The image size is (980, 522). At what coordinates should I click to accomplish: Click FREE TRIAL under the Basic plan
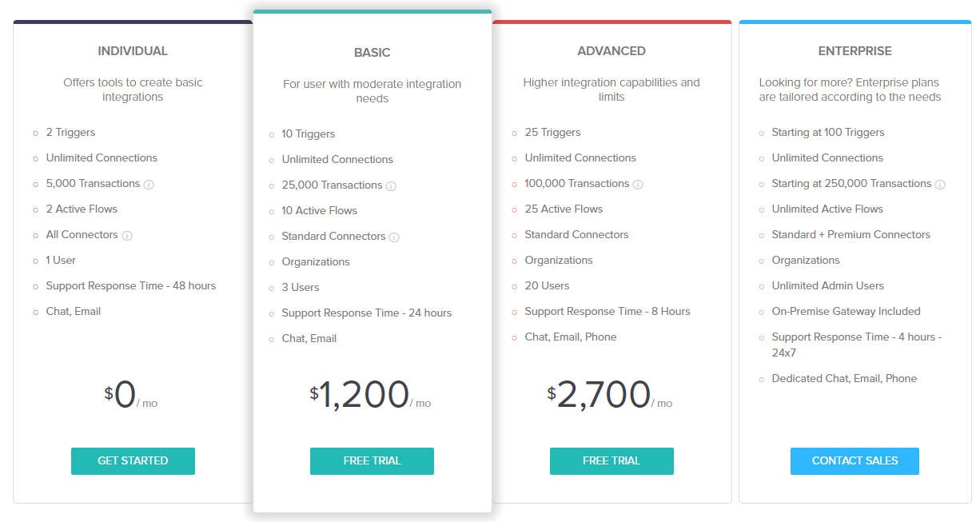pos(372,460)
